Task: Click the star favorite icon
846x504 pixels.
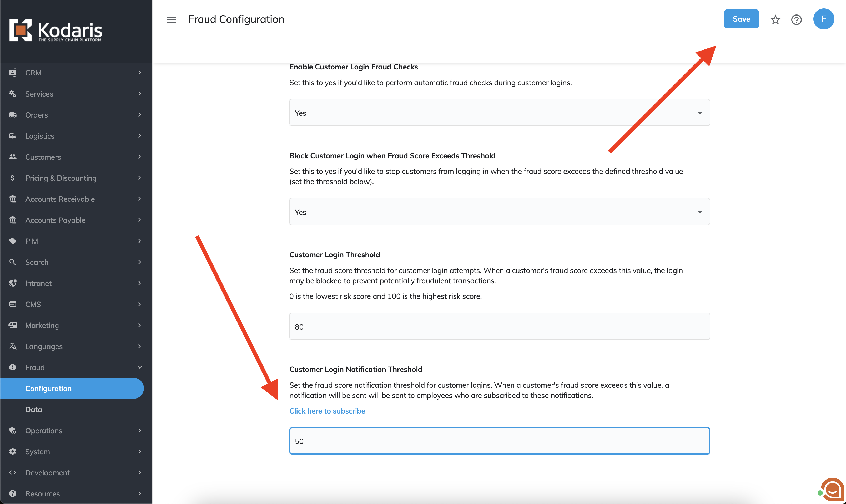Action: [775, 20]
